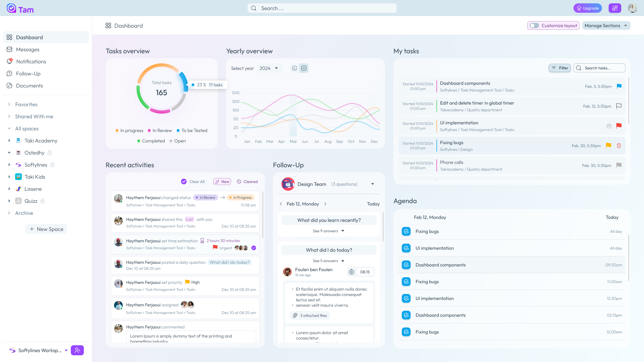Switch yearly overview to bar chart icon

click(294, 68)
